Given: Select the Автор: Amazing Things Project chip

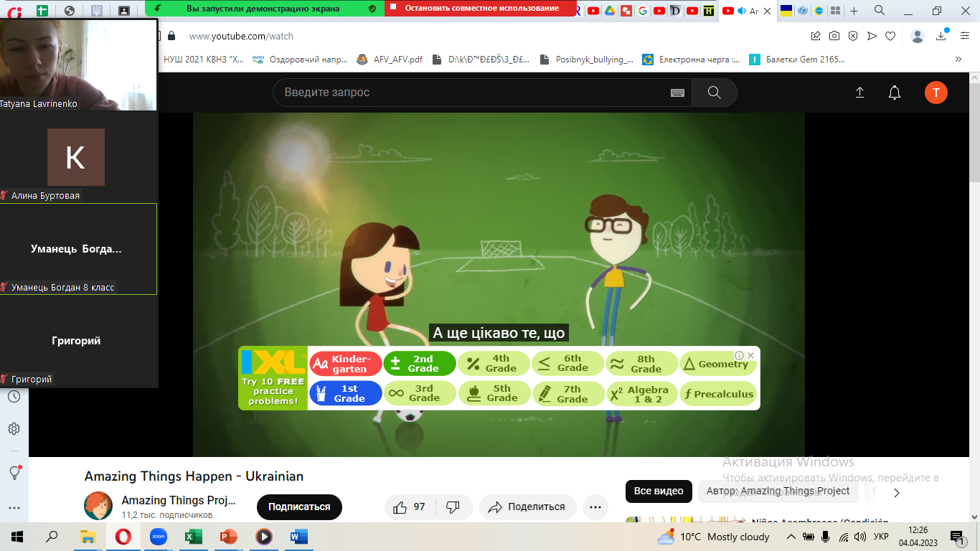Looking at the screenshot, I should 778,491.
